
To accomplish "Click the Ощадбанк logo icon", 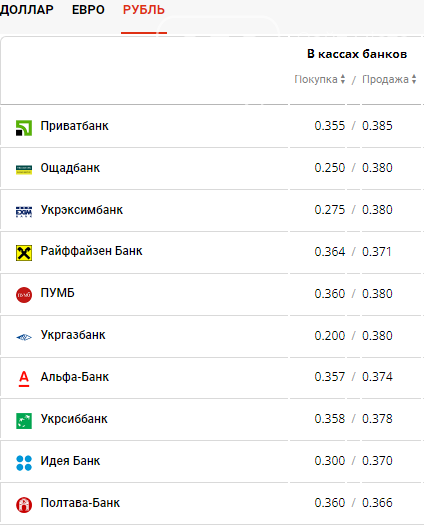I will [x=24, y=170].
